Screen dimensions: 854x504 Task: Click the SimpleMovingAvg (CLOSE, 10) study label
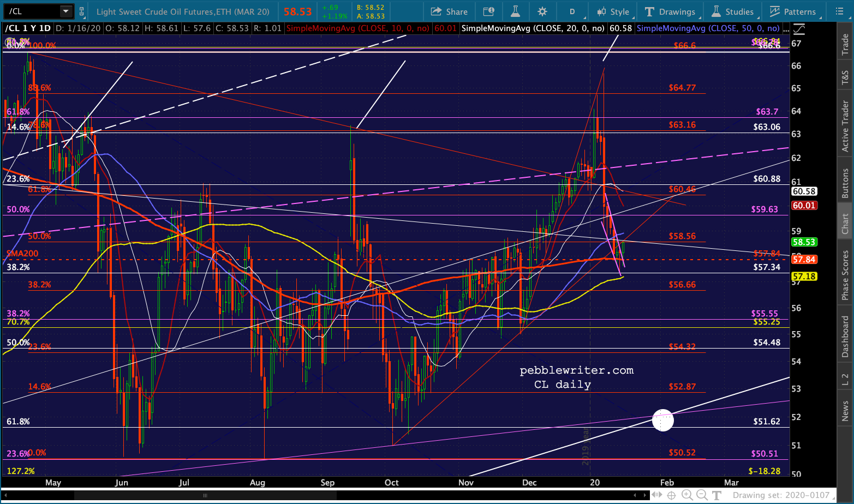[357, 28]
